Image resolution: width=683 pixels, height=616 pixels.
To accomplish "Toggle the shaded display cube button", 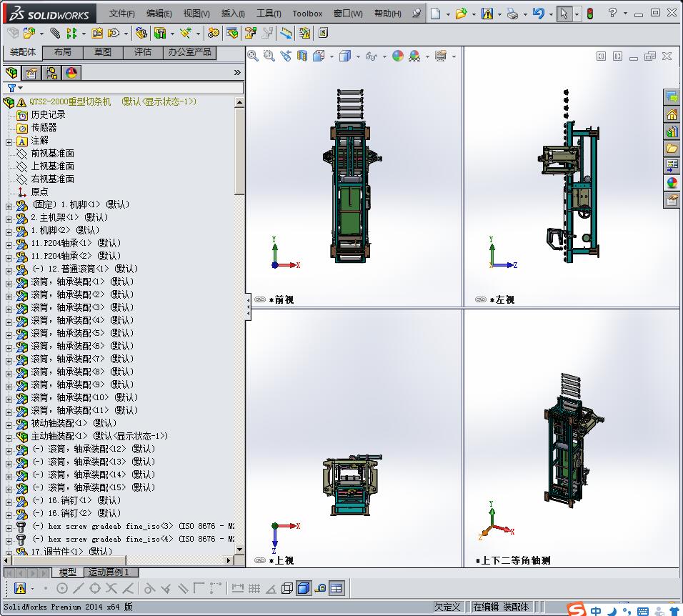I will pyautogui.click(x=303, y=588).
